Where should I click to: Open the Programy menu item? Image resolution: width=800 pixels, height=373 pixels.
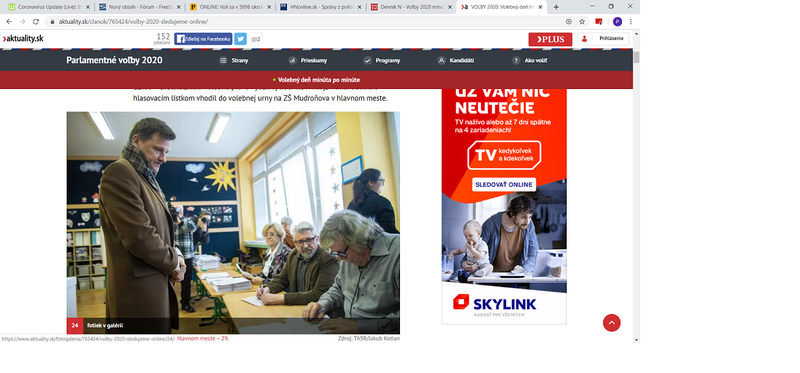pos(382,60)
